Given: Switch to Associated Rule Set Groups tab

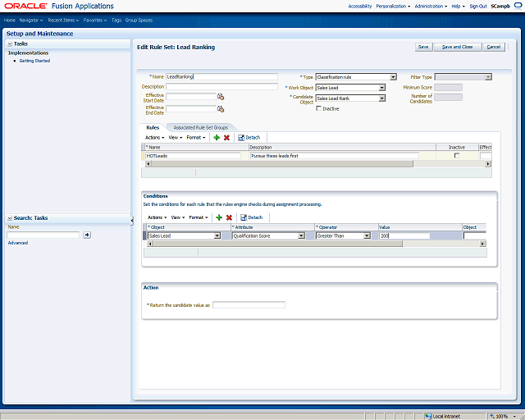Looking at the screenshot, I should click(200, 128).
